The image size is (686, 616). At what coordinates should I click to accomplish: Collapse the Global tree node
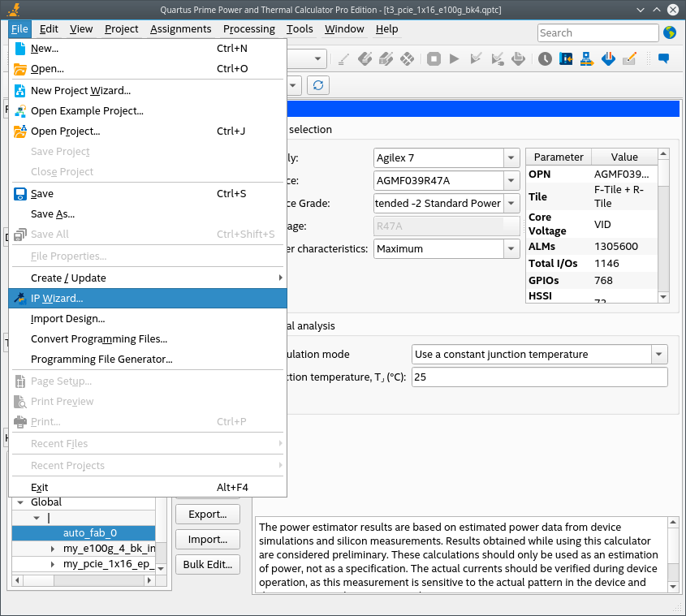pos(19,502)
